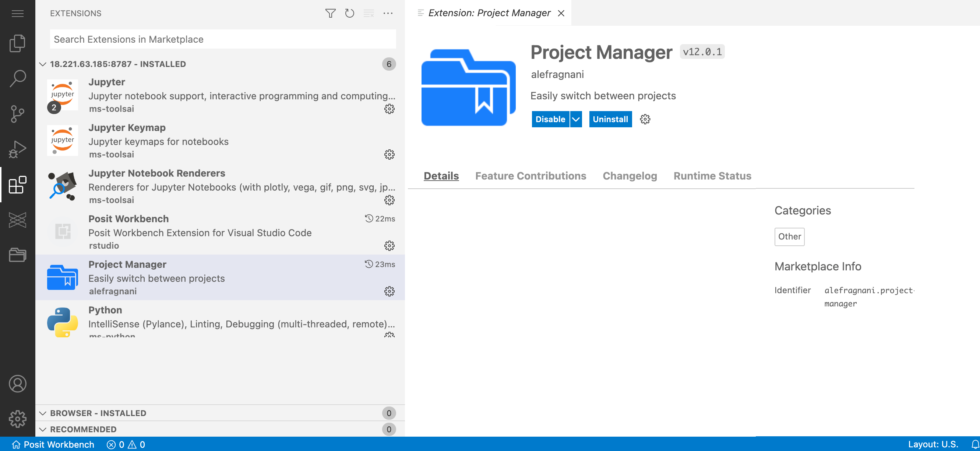The image size is (980, 451).
Task: Switch to the Runtime Status tab
Action: tap(712, 176)
